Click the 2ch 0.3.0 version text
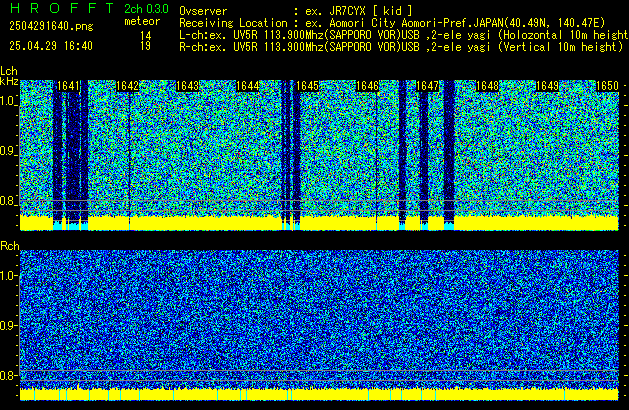Screen dimensions: 629x410 pyautogui.click(x=146, y=8)
